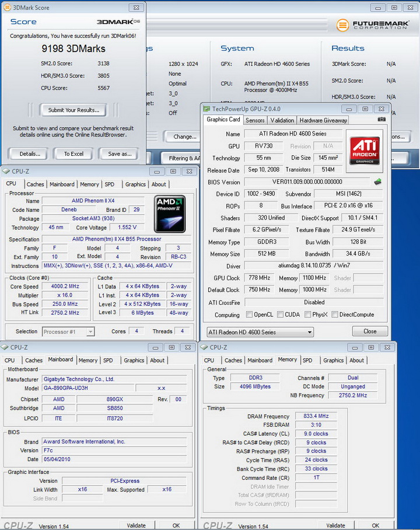Click the Code Name Deneb value
The height and width of the screenshot is (530, 420).
click(x=69, y=210)
